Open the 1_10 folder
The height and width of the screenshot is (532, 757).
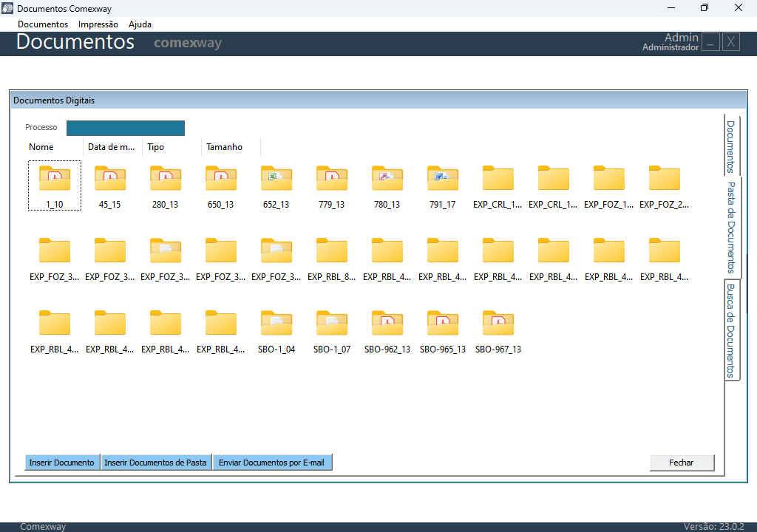point(55,186)
